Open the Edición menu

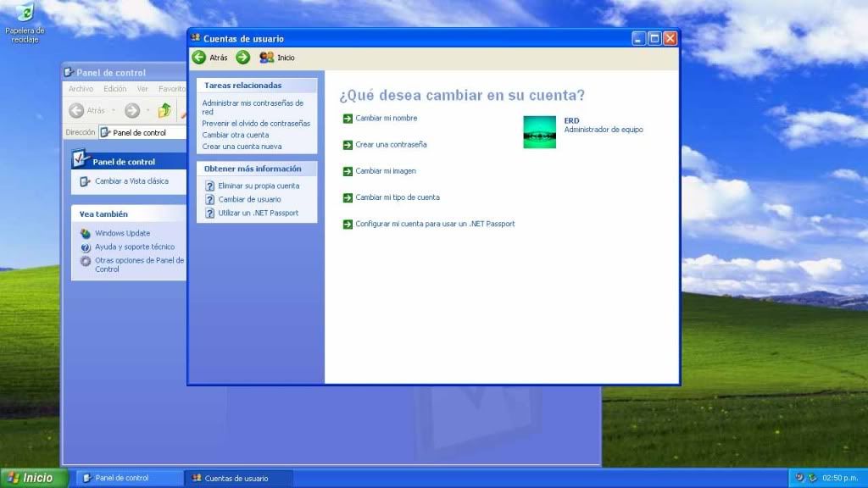point(114,89)
